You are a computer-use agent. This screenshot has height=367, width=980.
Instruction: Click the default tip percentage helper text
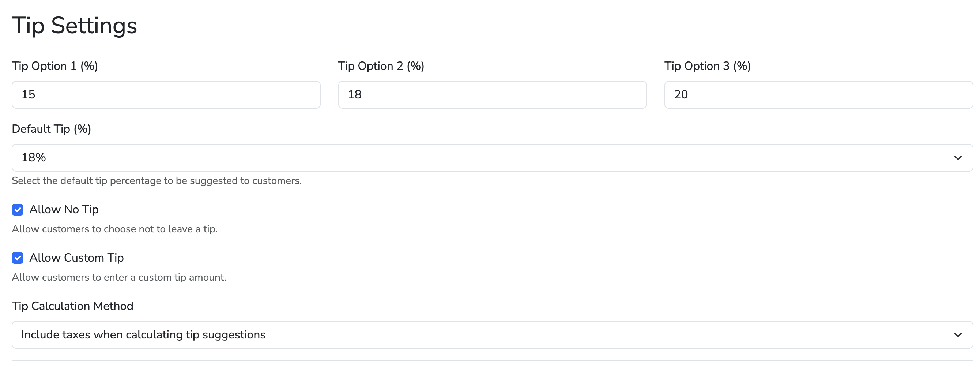(157, 181)
